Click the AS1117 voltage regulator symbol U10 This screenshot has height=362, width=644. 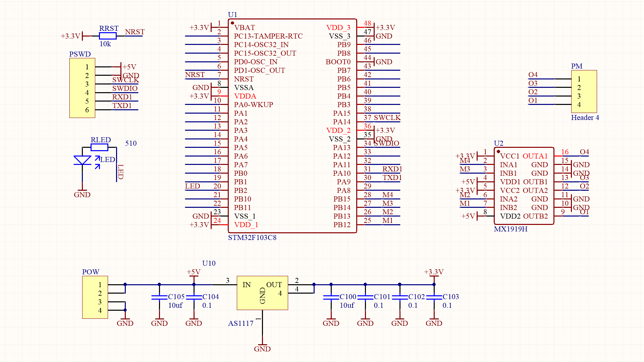(x=262, y=292)
